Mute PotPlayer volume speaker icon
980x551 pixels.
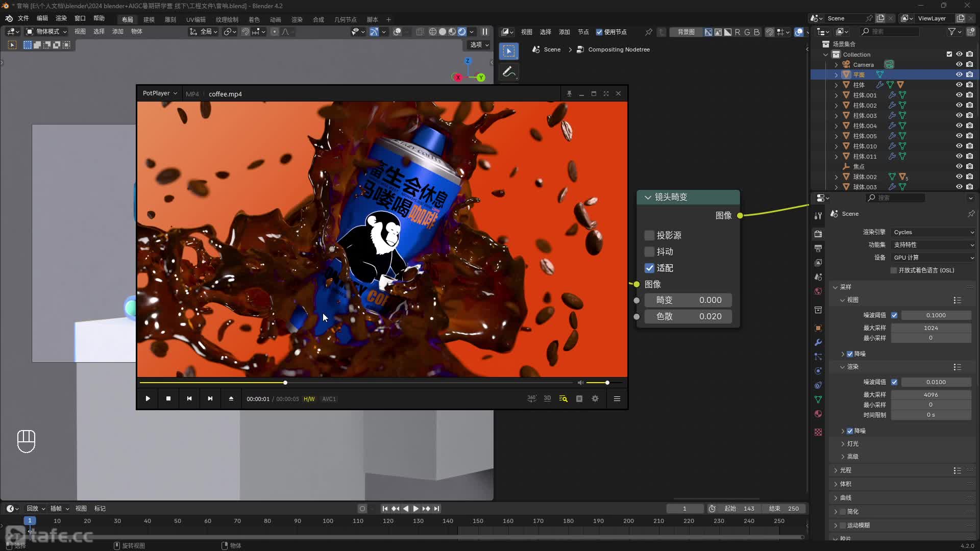coord(580,383)
